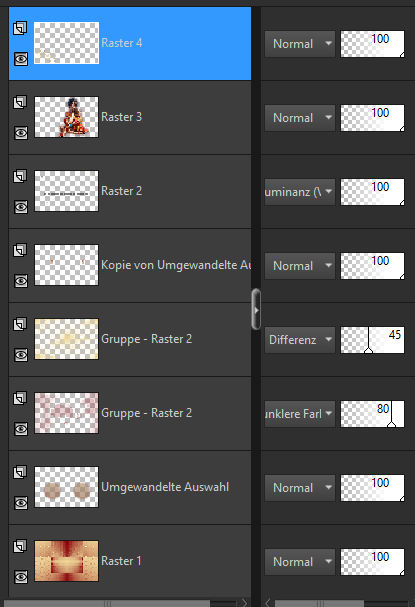
Task: Open blend mode dropdown for Raster 4
Action: pyautogui.click(x=300, y=44)
